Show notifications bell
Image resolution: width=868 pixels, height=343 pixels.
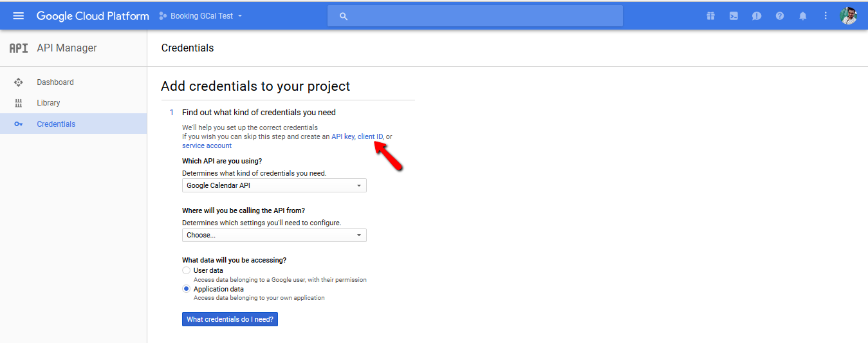803,16
